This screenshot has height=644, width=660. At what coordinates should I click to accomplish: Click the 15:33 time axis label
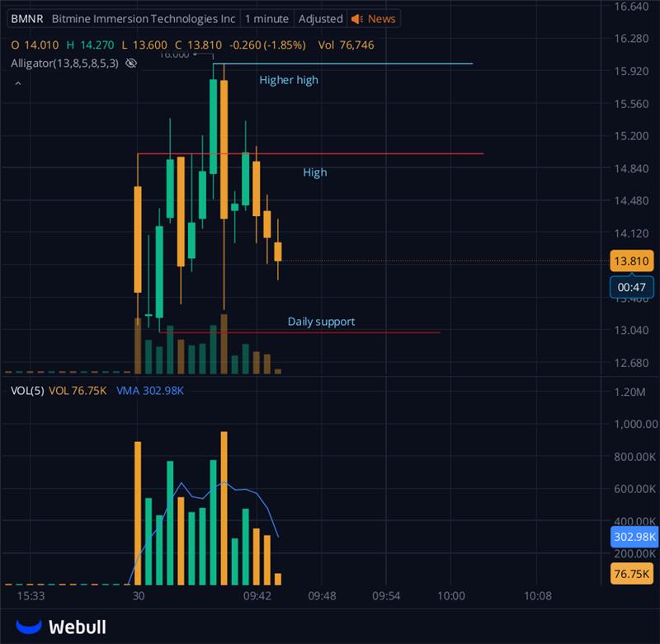pyautogui.click(x=31, y=595)
